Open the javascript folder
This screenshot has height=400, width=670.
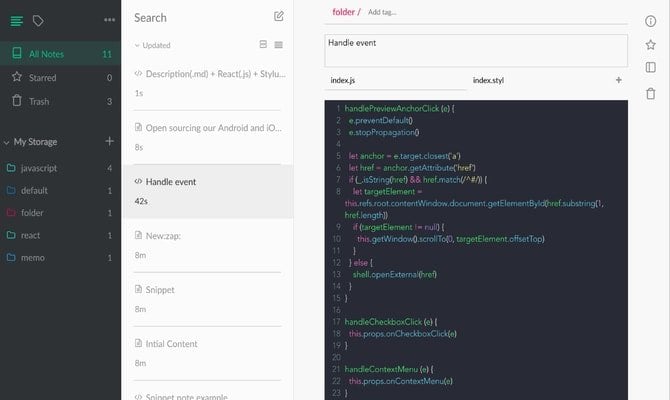click(x=60, y=168)
